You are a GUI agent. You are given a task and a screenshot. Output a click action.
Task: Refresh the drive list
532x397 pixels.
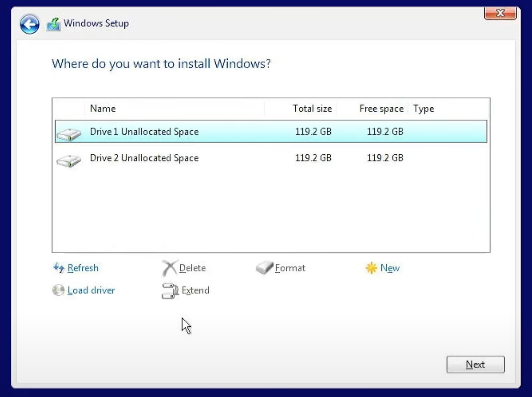coord(83,268)
